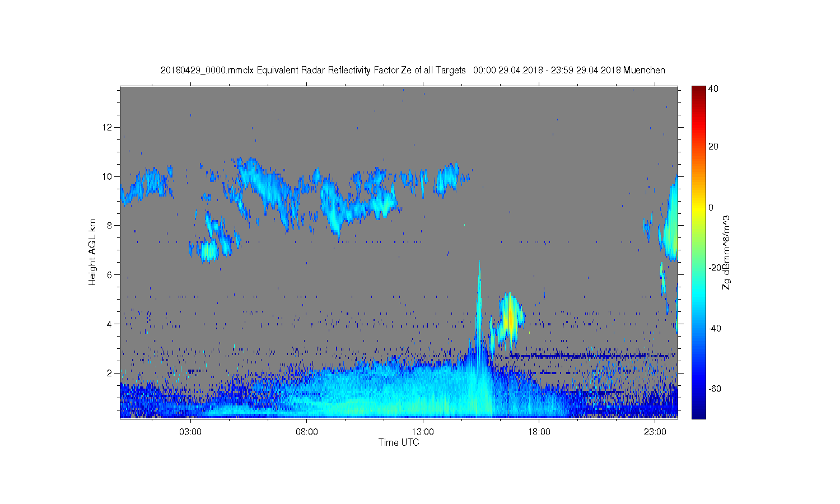Click the colorbar label 20
This screenshot has height=504, width=840.
tap(713, 147)
